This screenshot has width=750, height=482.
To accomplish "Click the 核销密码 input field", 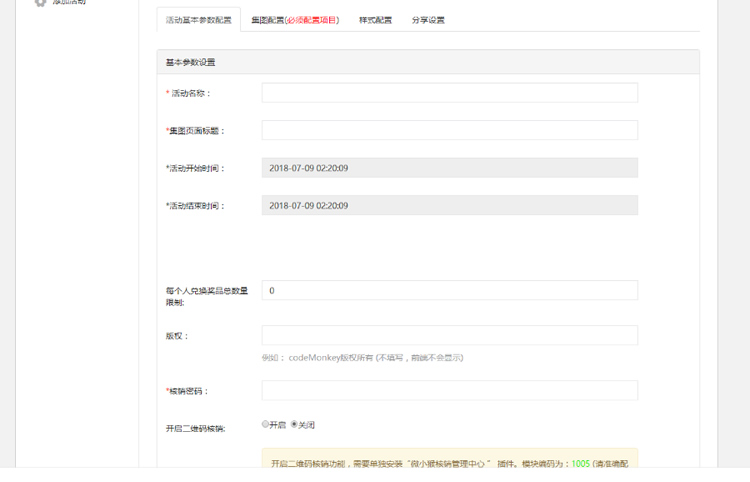I will [449, 391].
